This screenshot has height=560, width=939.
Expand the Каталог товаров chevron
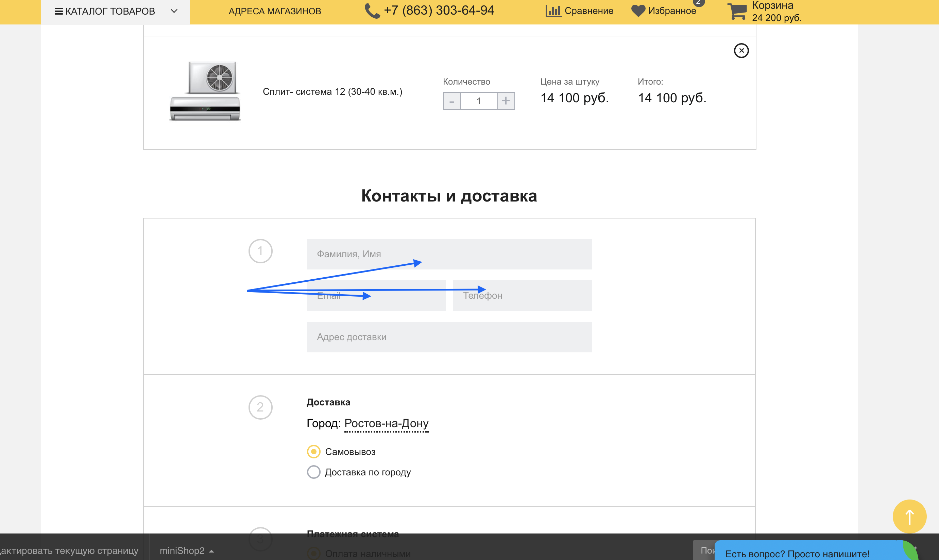coord(174,11)
